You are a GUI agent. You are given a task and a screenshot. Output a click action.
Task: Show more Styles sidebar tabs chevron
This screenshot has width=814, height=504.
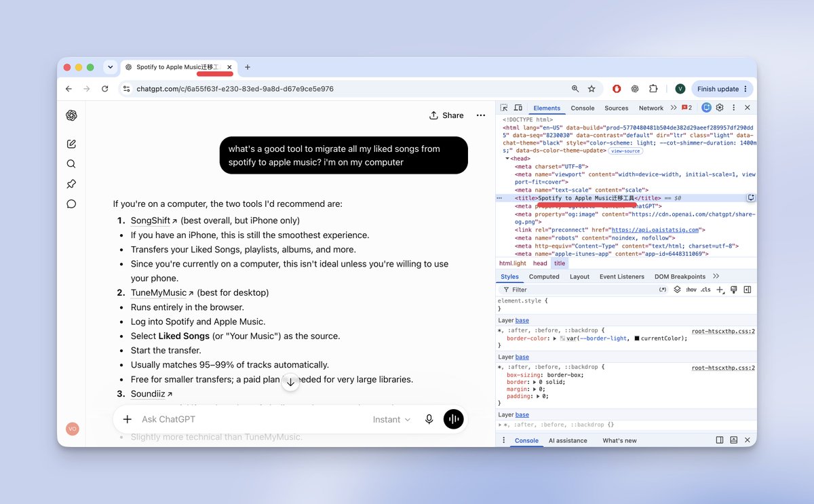tap(716, 276)
